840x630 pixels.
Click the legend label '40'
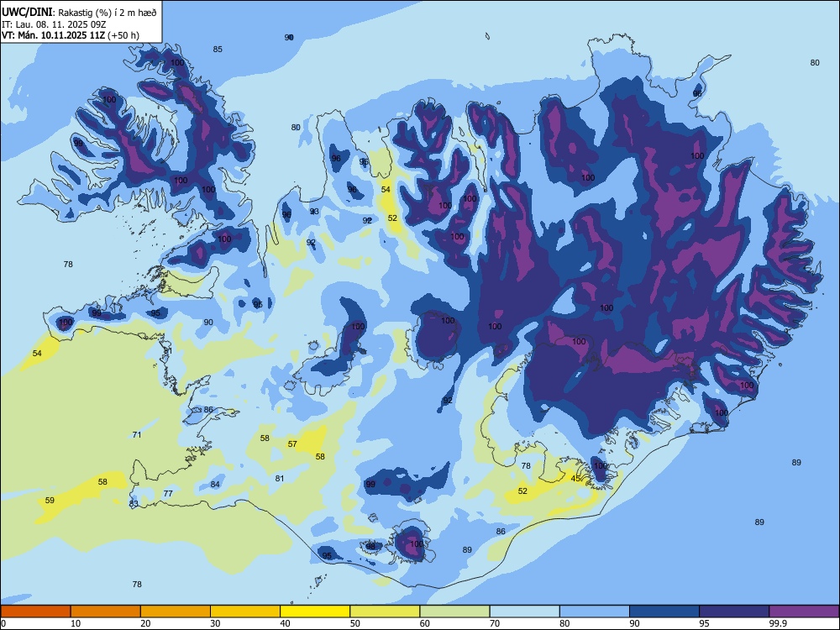pos(285,623)
